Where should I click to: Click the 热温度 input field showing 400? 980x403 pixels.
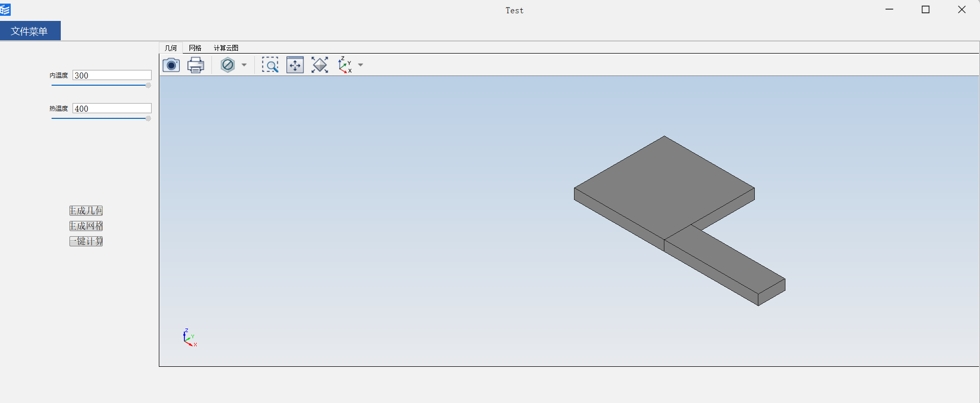[x=112, y=108]
